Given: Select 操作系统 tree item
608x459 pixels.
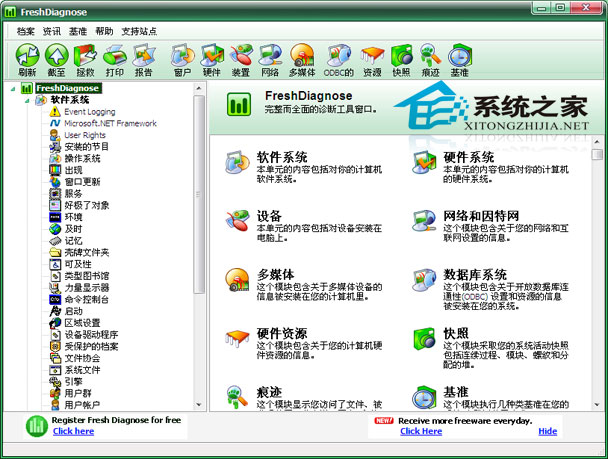Looking at the screenshot, I should click(83, 158).
